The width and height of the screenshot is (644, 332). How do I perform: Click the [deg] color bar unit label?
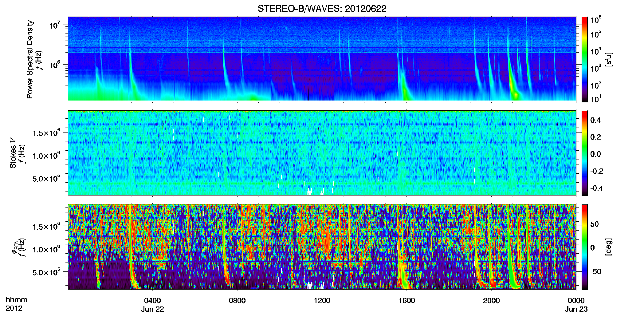click(608, 247)
